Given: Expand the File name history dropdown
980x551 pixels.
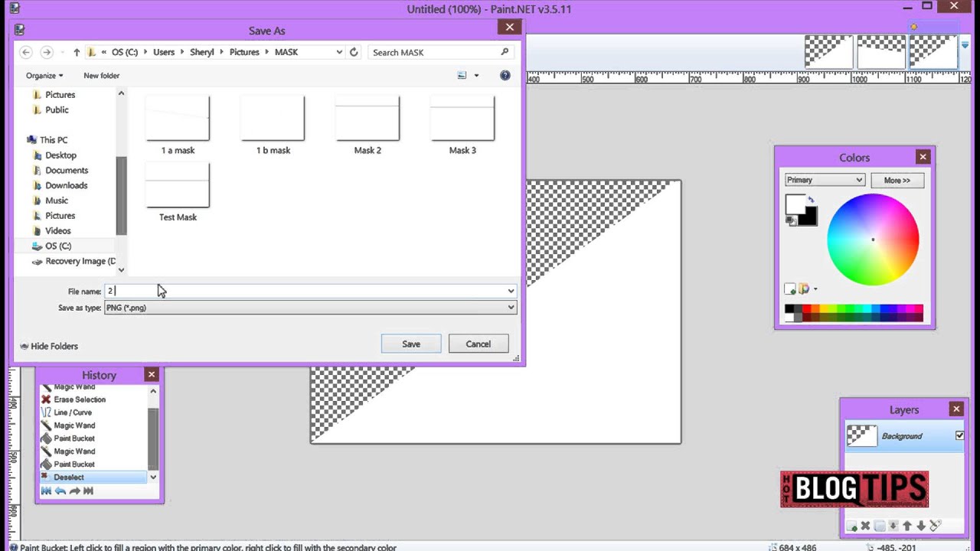Looking at the screenshot, I should pos(511,291).
